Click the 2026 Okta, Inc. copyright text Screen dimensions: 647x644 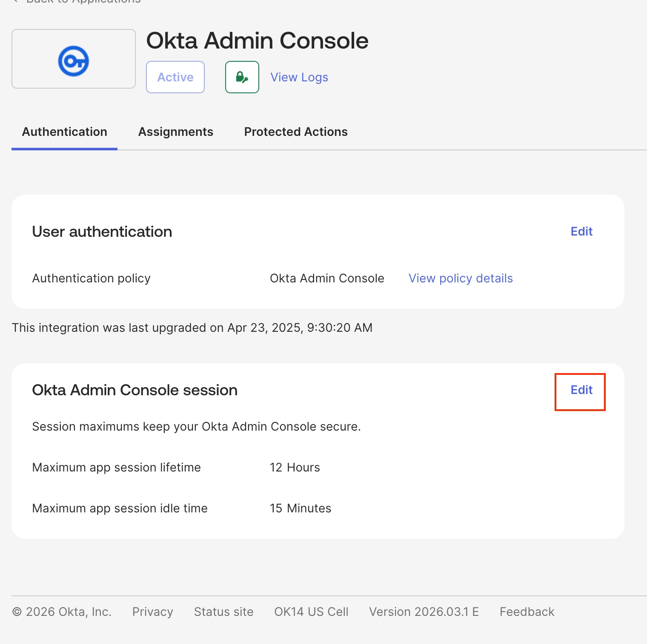(x=62, y=612)
